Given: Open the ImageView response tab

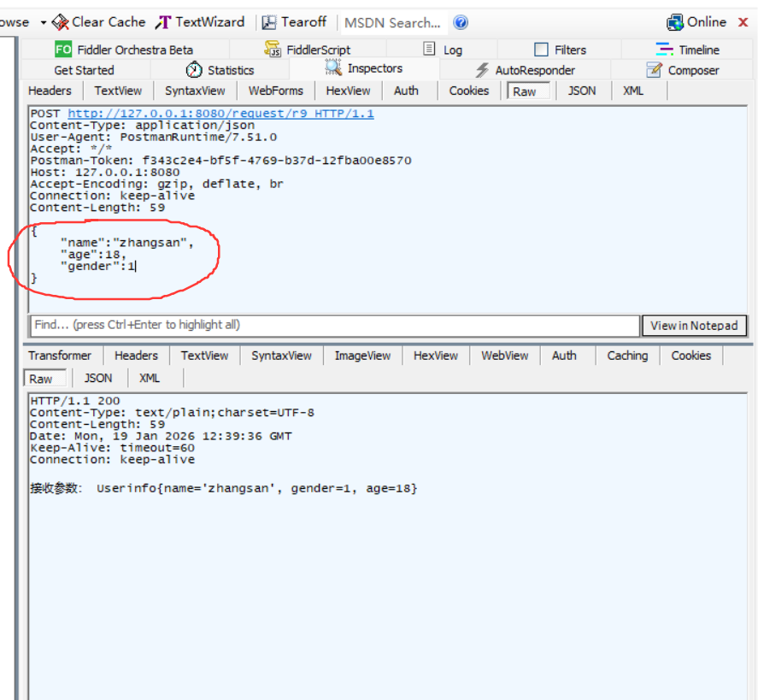Looking at the screenshot, I should pyautogui.click(x=362, y=356).
